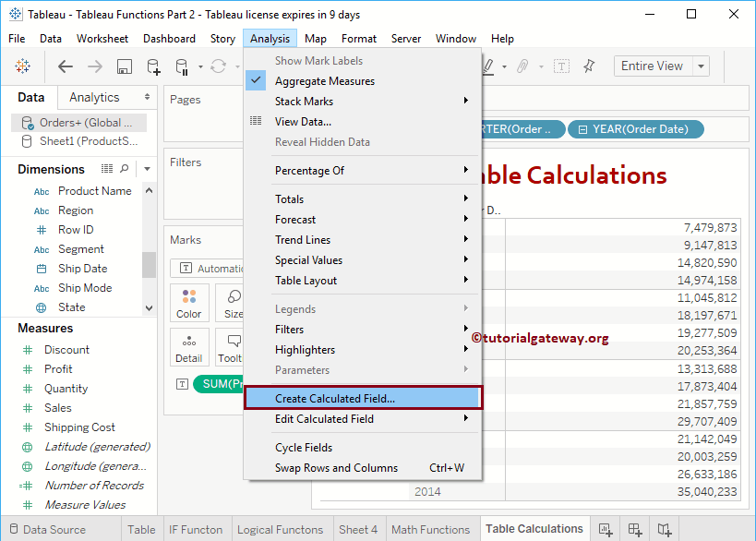The image size is (756, 541).
Task: Click the New Worksheet icon in bottom tabs
Action: 606,529
